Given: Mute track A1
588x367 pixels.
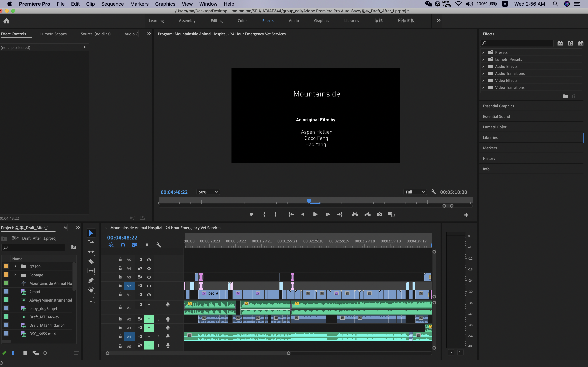Looking at the screenshot, I should click(x=149, y=305).
